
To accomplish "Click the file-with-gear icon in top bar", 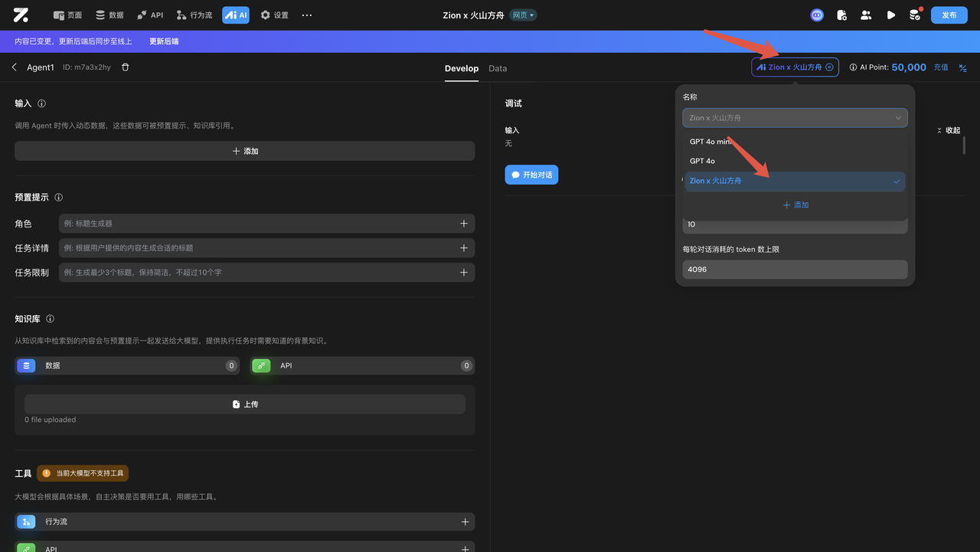I will (841, 15).
